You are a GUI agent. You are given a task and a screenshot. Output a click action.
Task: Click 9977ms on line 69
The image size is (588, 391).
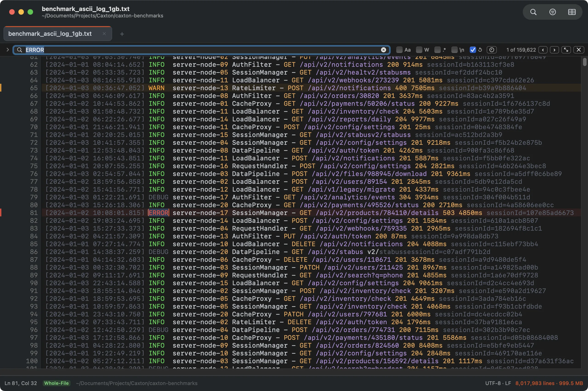[x=423, y=119]
